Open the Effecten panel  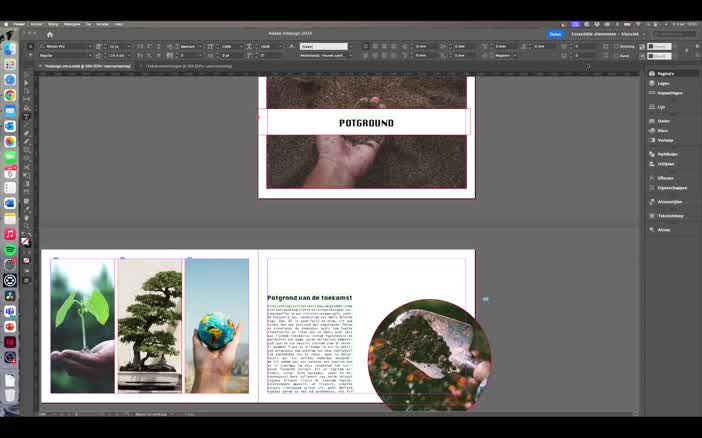(x=665, y=178)
